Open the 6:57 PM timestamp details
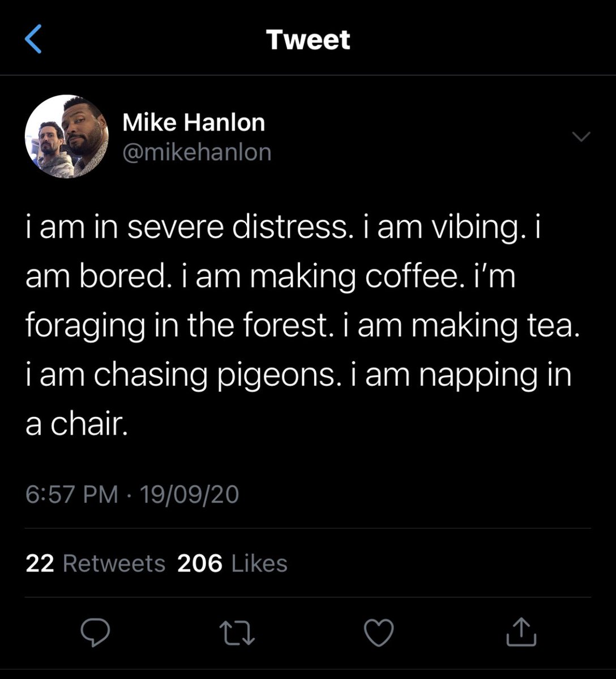616x679 pixels. tap(72, 494)
